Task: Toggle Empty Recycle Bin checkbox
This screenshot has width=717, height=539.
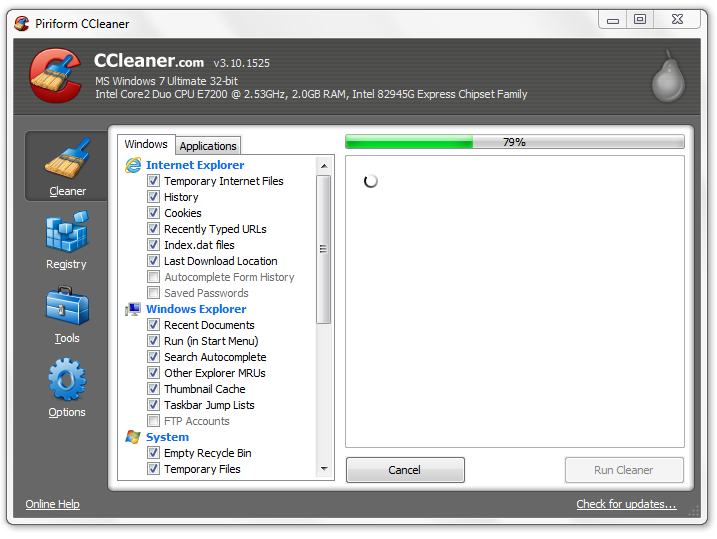Action: point(154,453)
